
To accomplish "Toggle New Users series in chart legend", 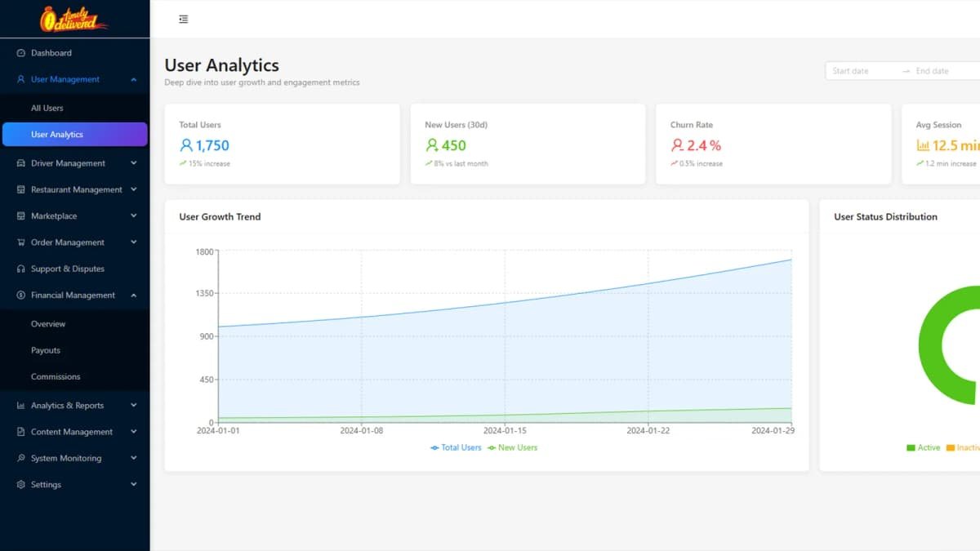I will [x=512, y=447].
